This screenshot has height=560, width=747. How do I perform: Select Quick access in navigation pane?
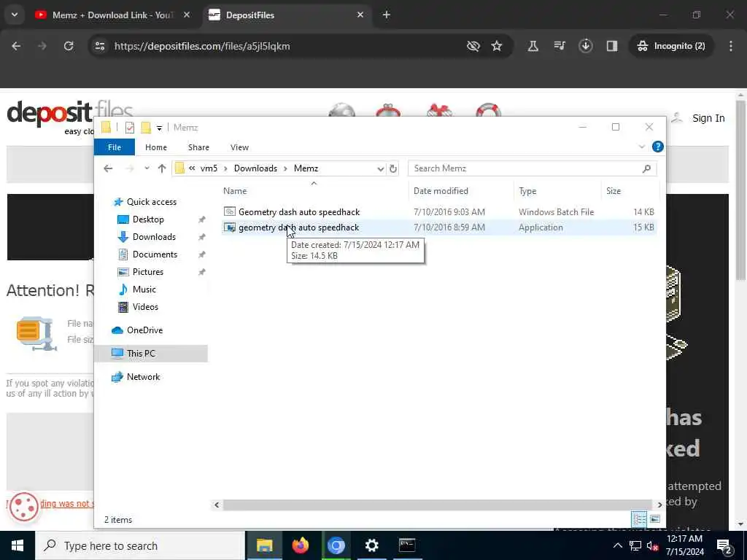tap(151, 202)
